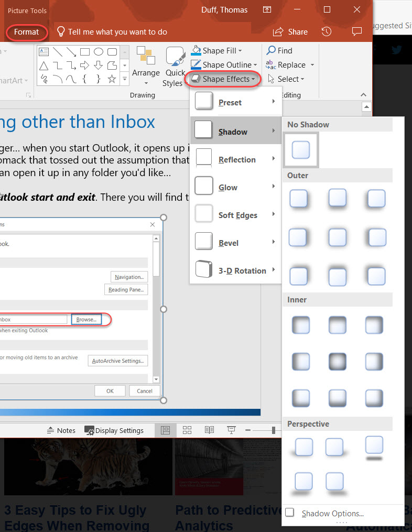Expand the Shape Outline dropdown
Image resolution: width=412 pixels, height=532 pixels.
224,65
